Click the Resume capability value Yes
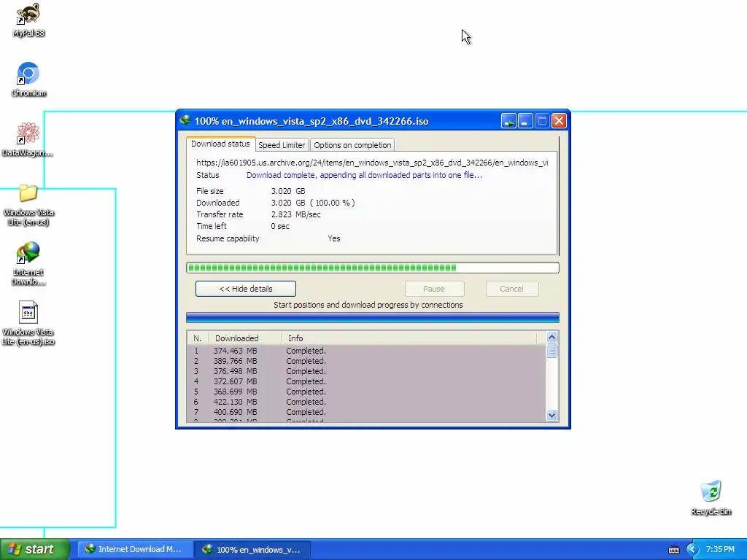 [x=334, y=238]
